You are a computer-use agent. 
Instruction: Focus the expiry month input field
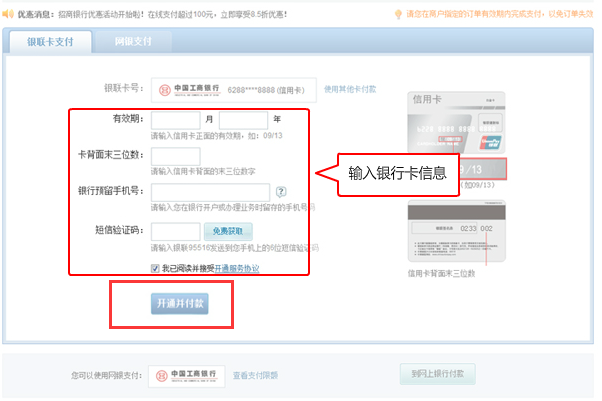[x=176, y=120]
